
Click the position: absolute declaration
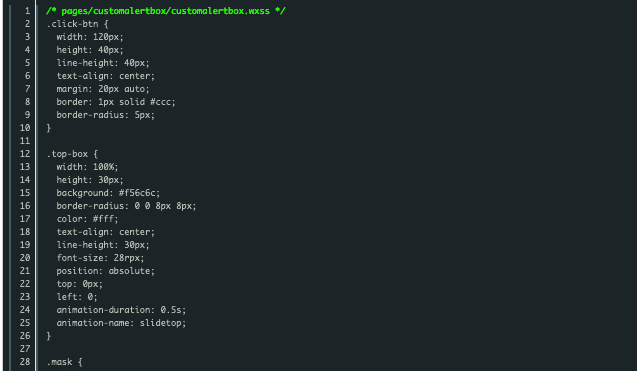(x=106, y=271)
